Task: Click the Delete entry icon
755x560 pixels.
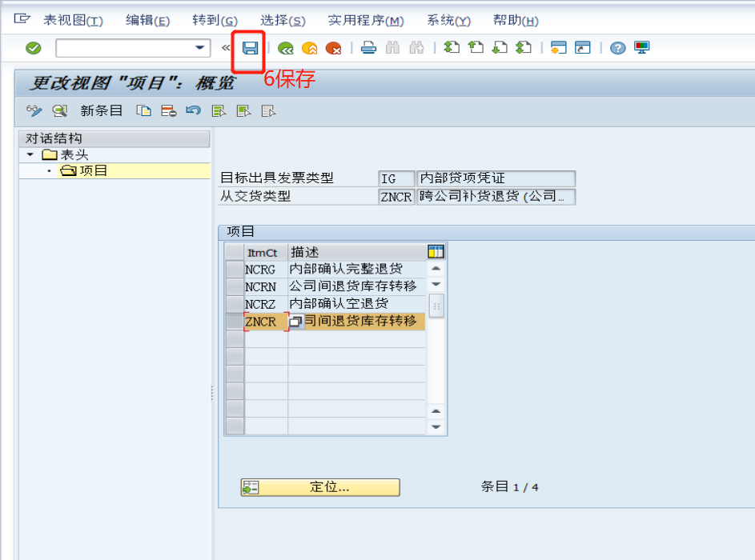Action: pos(168,111)
